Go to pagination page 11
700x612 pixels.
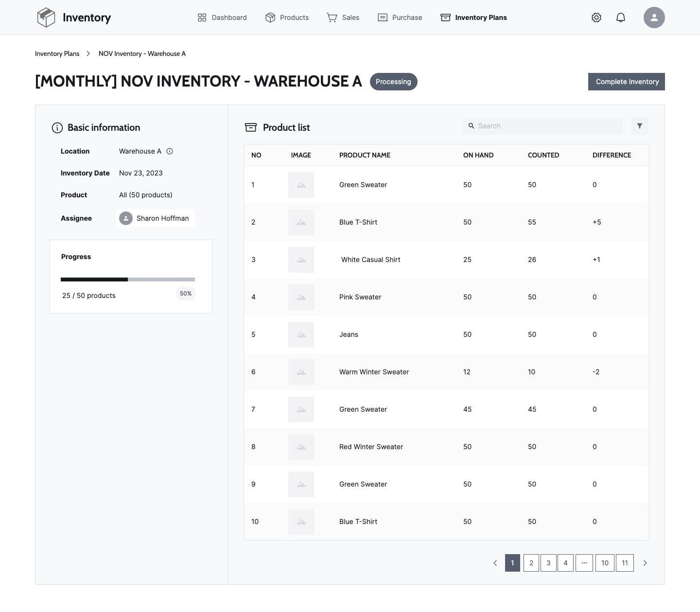point(625,563)
